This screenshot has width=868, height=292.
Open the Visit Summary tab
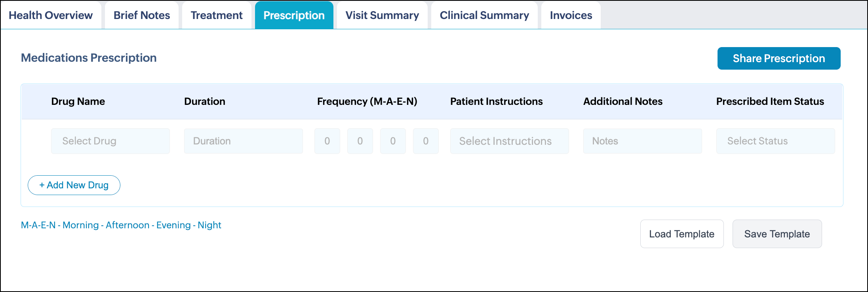tap(382, 15)
